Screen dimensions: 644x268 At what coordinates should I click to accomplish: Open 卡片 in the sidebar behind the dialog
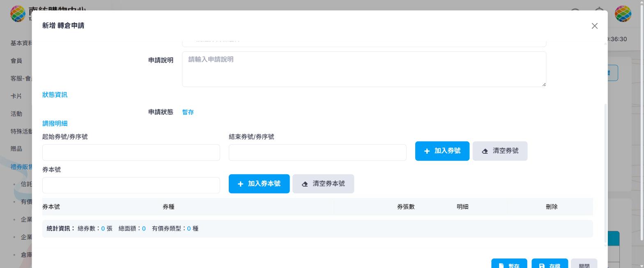click(16, 96)
